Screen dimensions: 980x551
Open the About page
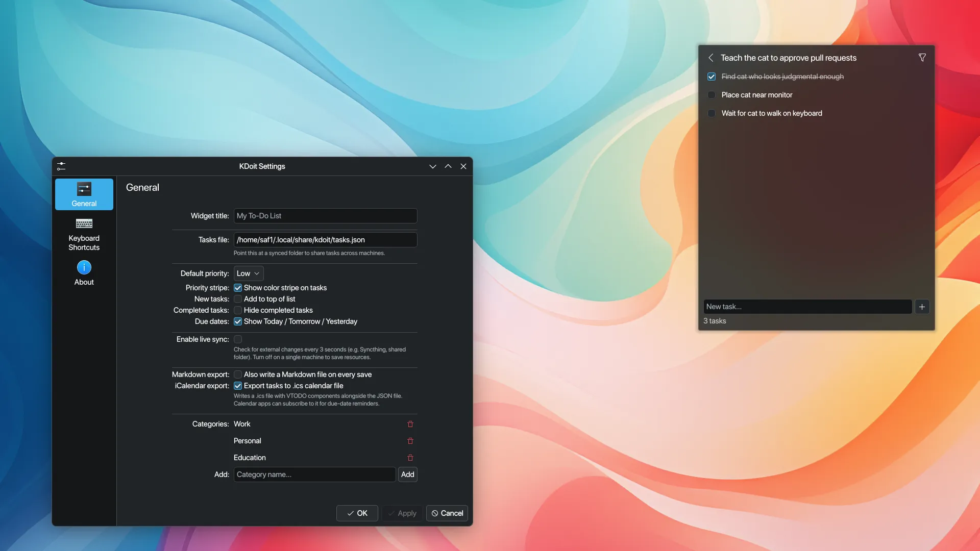pyautogui.click(x=84, y=273)
